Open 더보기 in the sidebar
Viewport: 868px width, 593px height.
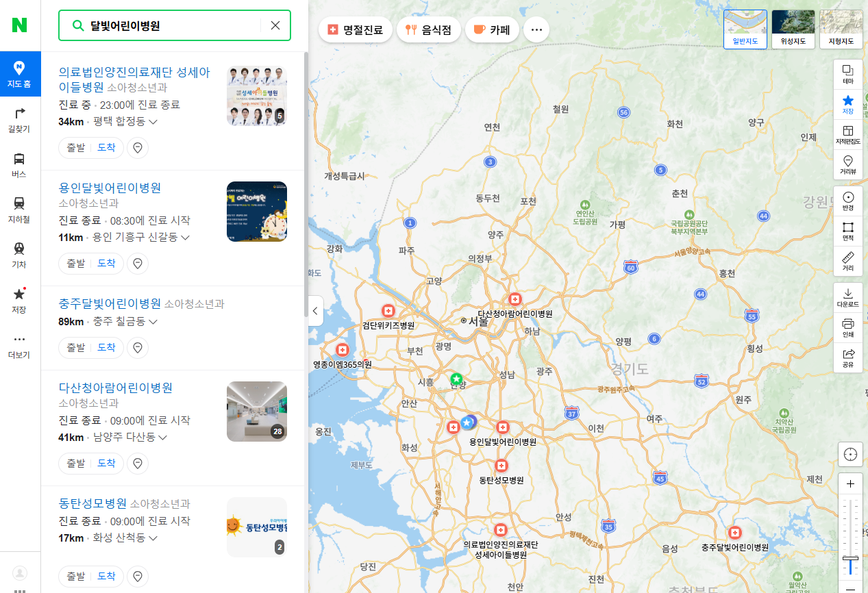click(x=19, y=345)
